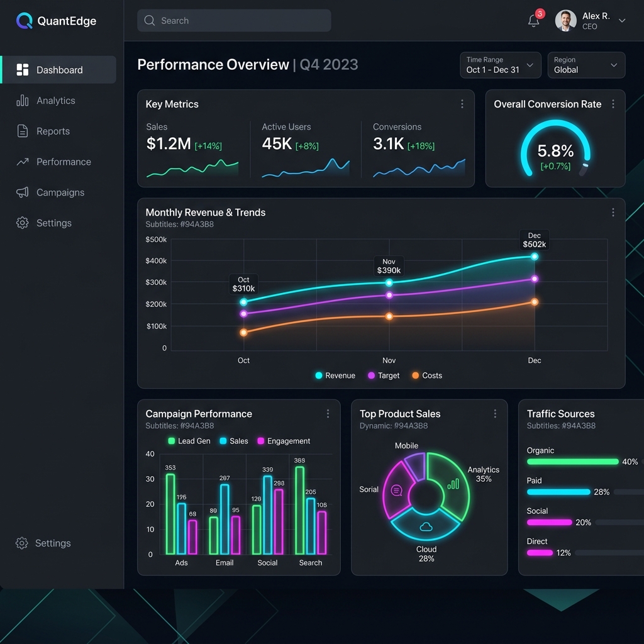
Task: Click the cloud icon in donut chart
Action: click(426, 526)
